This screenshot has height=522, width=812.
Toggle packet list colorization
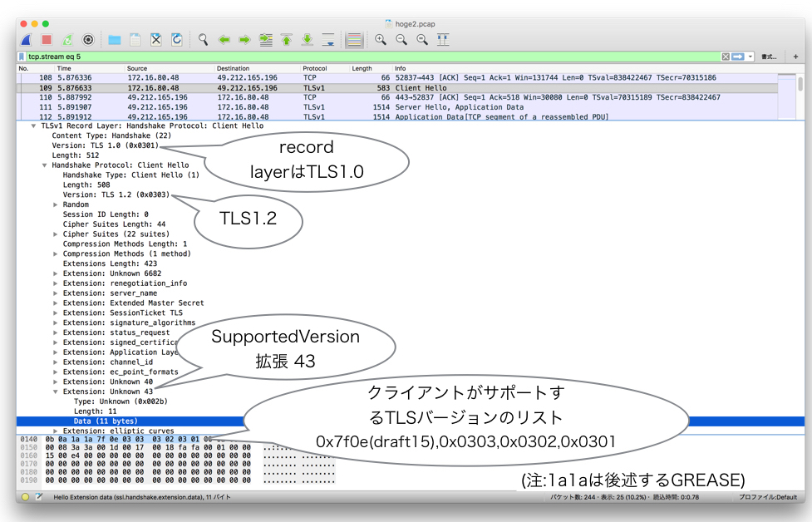[x=354, y=40]
